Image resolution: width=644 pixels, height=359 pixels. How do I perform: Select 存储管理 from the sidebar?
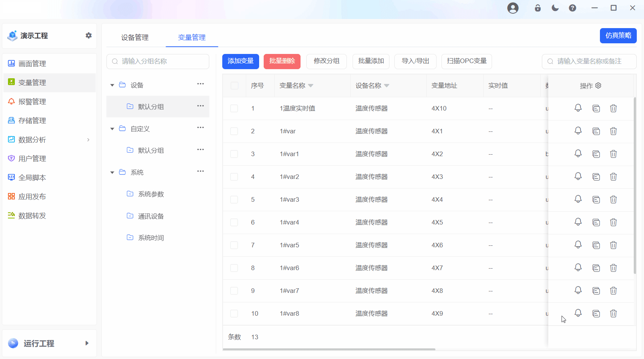click(32, 120)
